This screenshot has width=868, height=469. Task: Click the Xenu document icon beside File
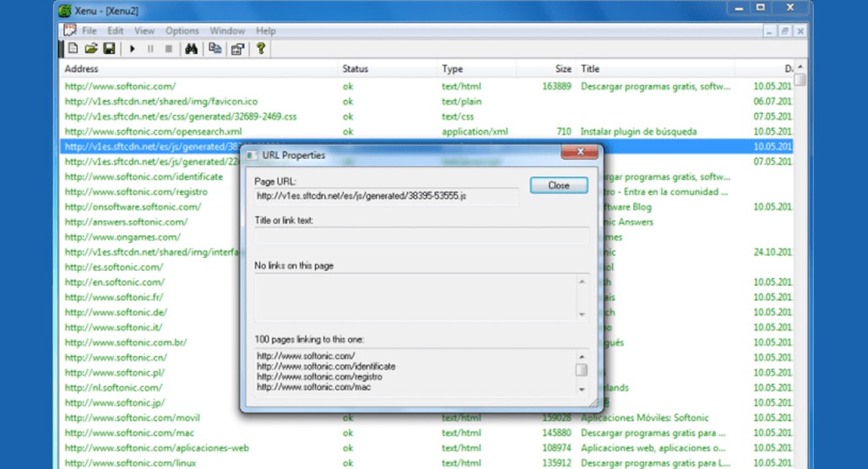70,30
